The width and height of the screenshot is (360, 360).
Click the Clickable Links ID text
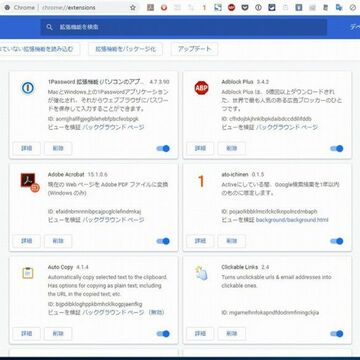pyautogui.click(x=270, y=313)
